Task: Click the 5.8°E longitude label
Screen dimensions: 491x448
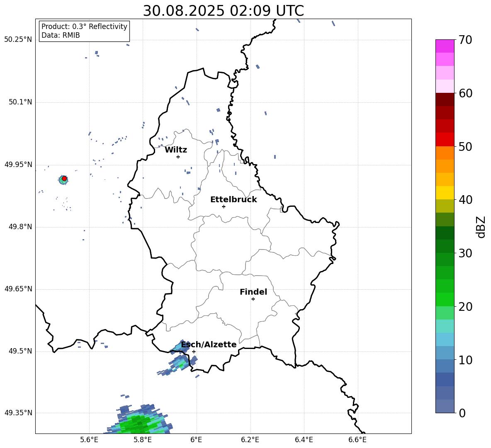Action: click(x=143, y=440)
